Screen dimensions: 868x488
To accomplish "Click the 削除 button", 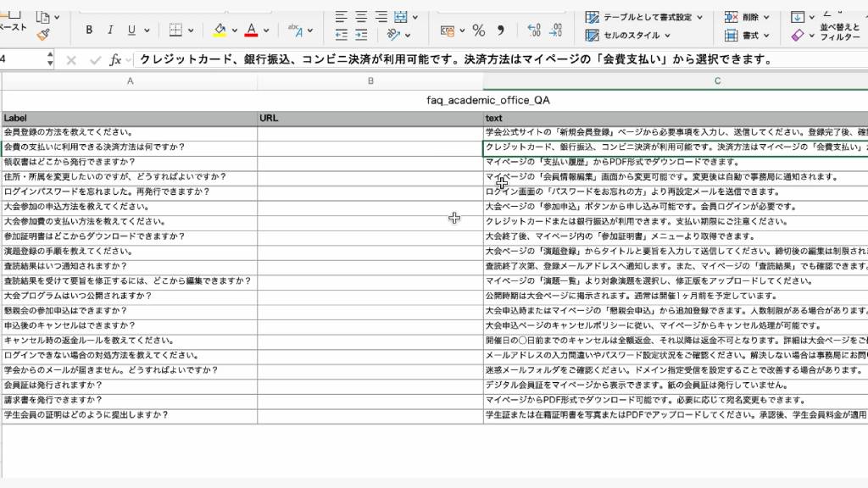I will pos(747,17).
